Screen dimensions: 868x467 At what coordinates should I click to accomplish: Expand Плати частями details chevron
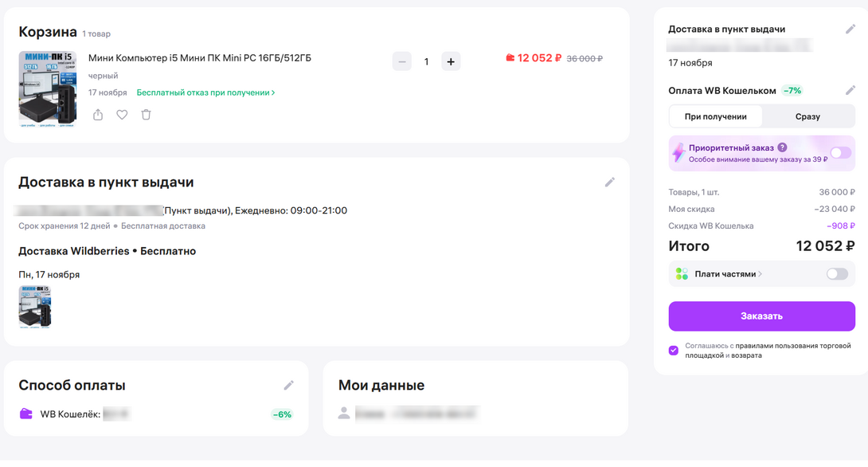[760, 274]
